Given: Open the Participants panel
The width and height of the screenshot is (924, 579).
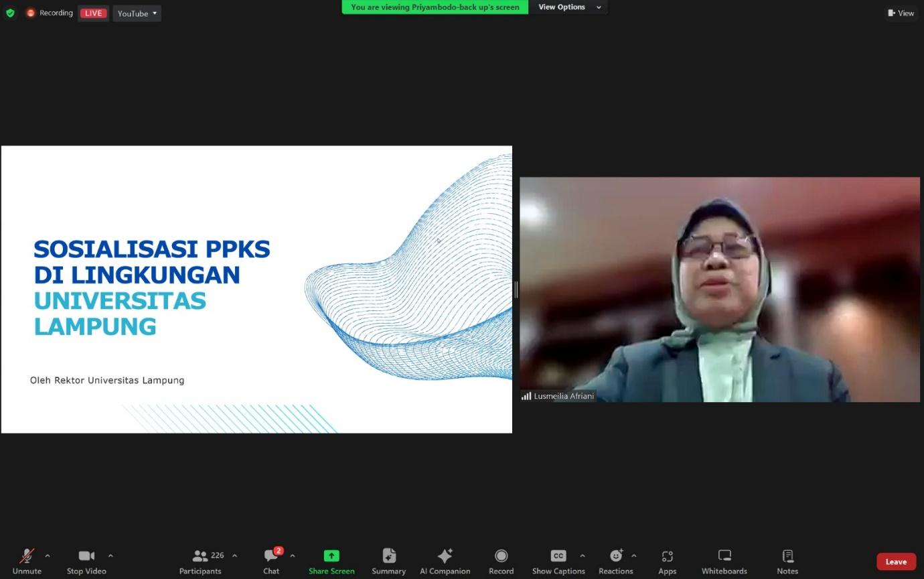Looking at the screenshot, I should click(x=200, y=561).
